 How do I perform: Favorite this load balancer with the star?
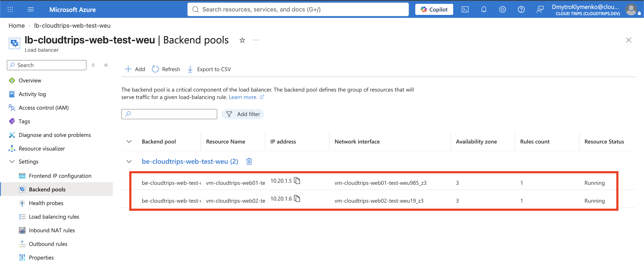(x=242, y=40)
